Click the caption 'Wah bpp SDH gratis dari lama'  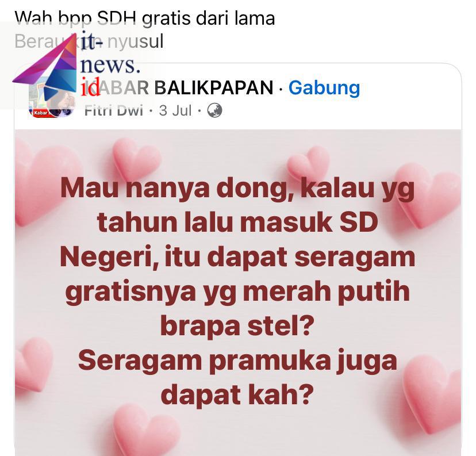click(144, 18)
